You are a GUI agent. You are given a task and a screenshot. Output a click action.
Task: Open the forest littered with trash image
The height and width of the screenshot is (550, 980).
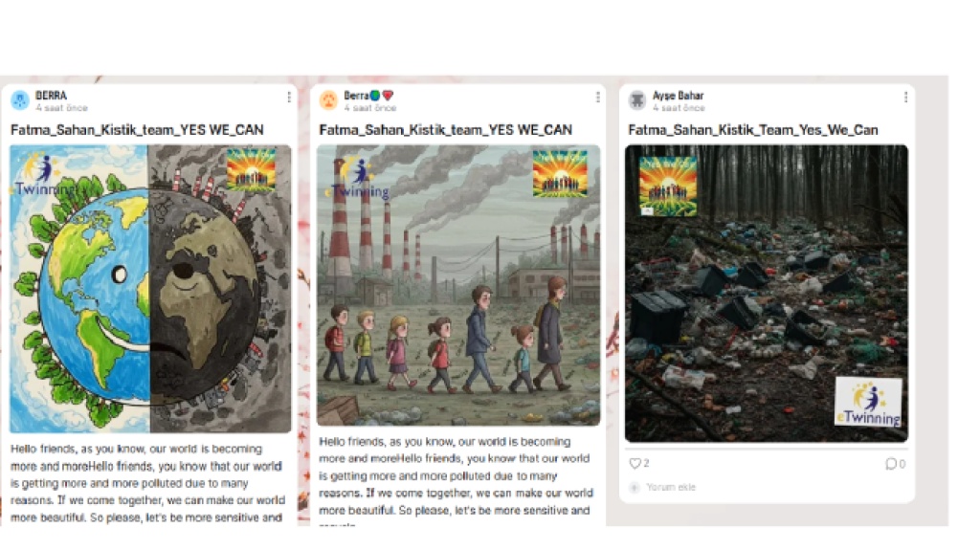(767, 293)
